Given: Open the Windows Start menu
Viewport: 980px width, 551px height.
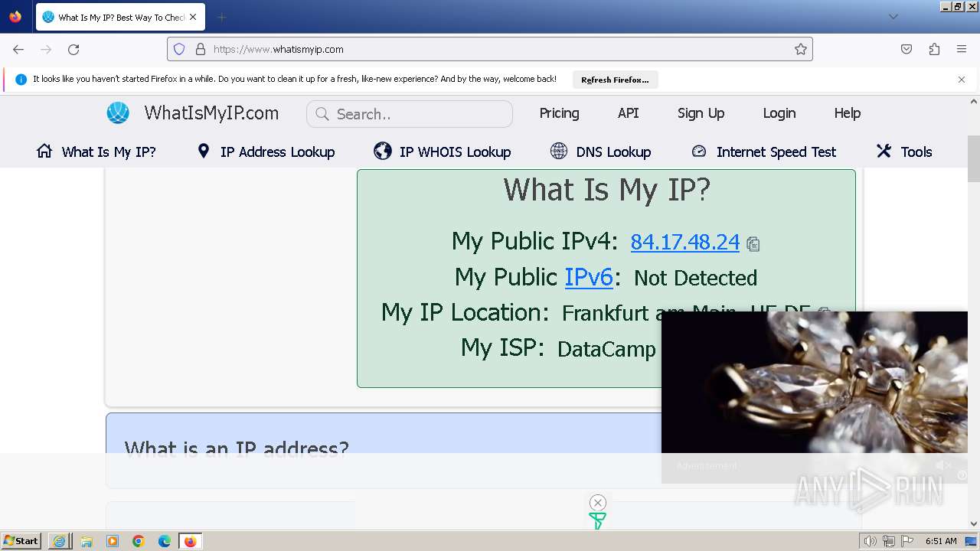Looking at the screenshot, I should point(21,541).
